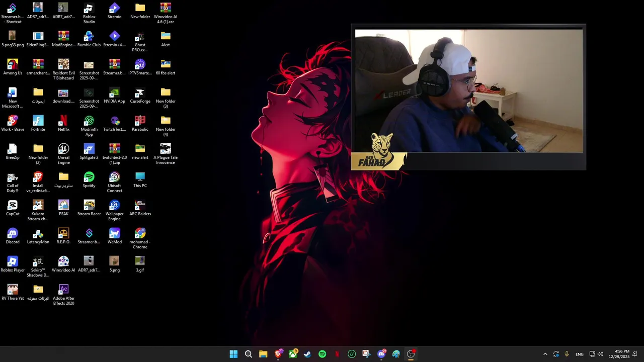The height and width of the screenshot is (362, 644).
Task: Select the Fortnite desktop shortcut
Action: click(38, 124)
